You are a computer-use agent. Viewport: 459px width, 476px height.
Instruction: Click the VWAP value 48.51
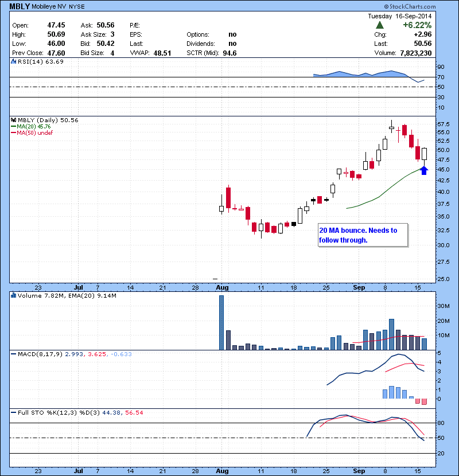[x=162, y=53]
